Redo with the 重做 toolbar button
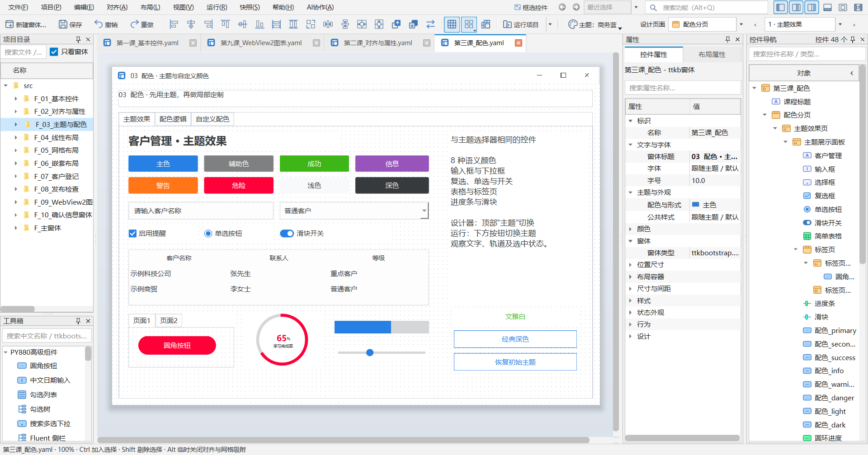868x455 pixels. (x=142, y=24)
